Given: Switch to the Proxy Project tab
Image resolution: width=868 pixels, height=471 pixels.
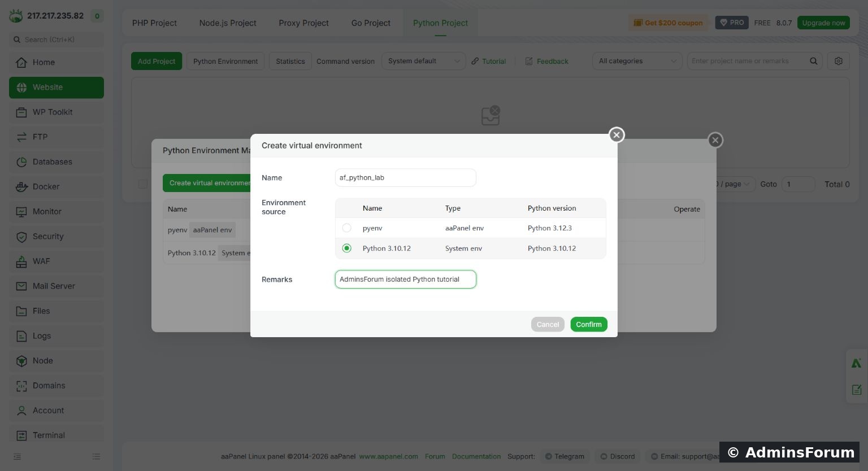Looking at the screenshot, I should pos(303,23).
